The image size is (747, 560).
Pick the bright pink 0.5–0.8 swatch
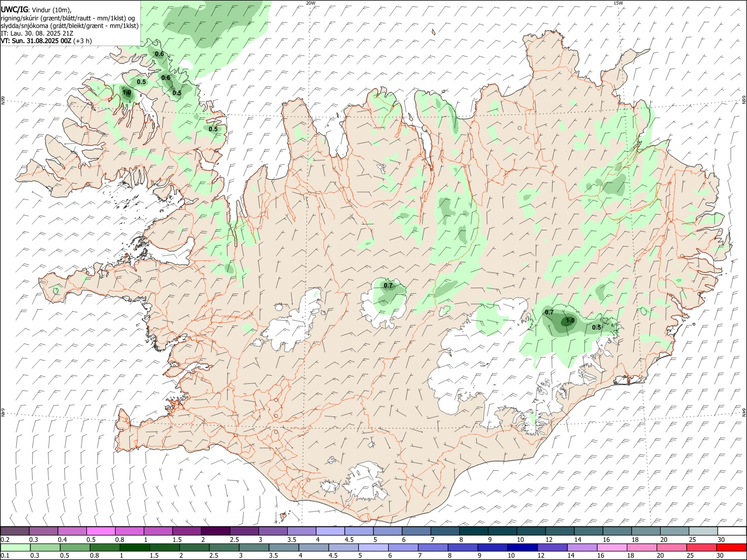[100, 531]
